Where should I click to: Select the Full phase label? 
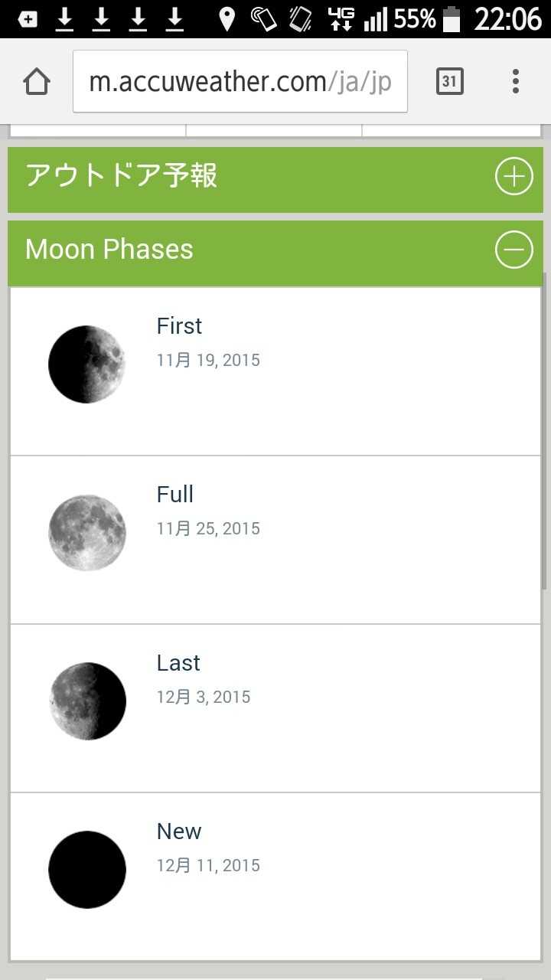tap(175, 495)
